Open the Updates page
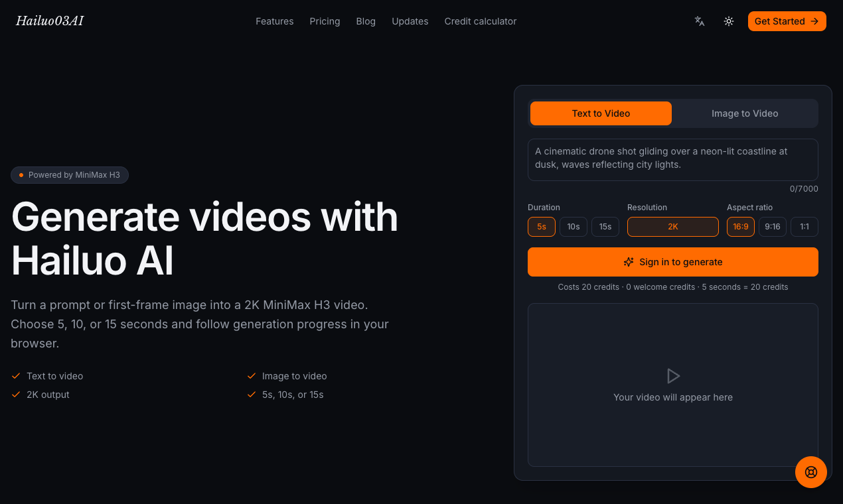This screenshot has height=504, width=843. pos(410,21)
